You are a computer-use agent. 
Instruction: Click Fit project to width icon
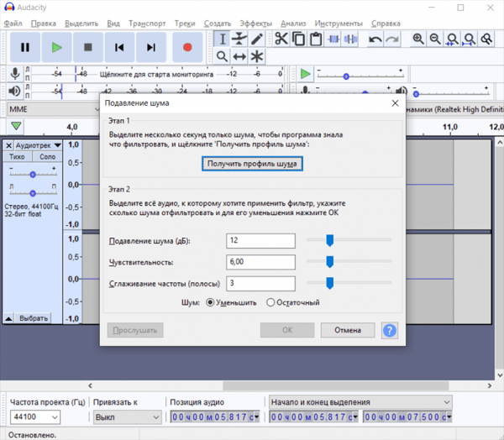[470, 39]
